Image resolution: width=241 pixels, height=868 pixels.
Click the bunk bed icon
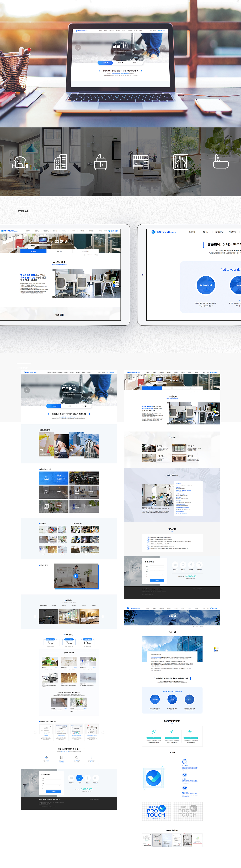coord(141,162)
